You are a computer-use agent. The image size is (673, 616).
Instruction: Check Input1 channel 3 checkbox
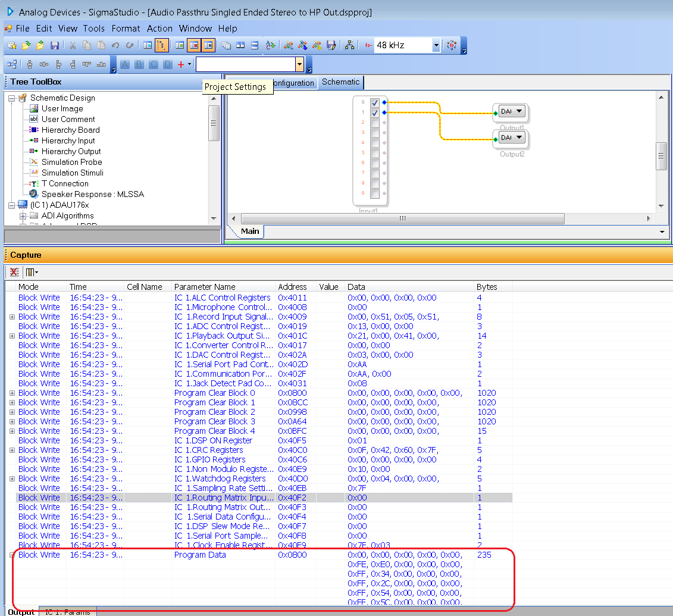[x=375, y=133]
